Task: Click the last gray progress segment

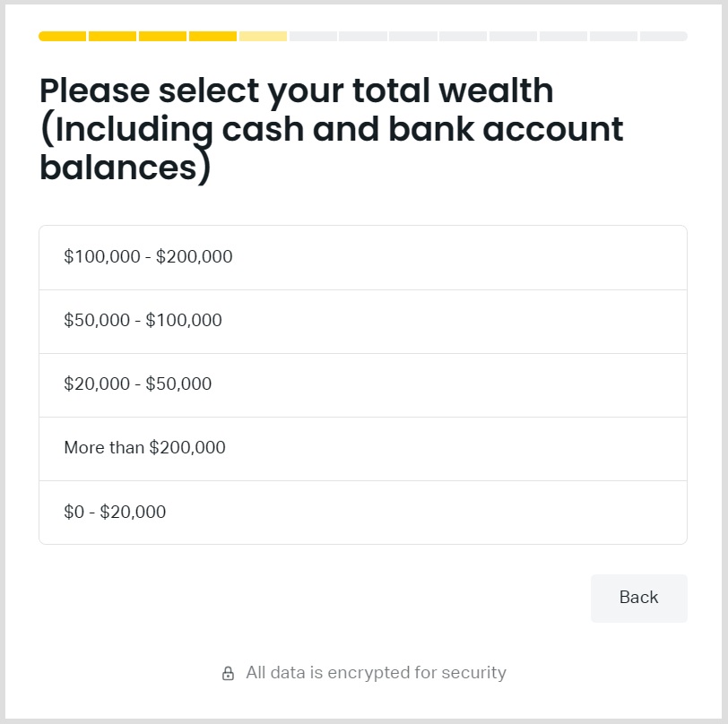Action: tap(663, 37)
